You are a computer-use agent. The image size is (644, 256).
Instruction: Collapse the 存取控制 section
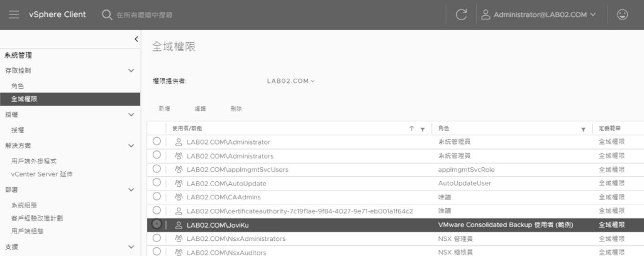pos(131,70)
